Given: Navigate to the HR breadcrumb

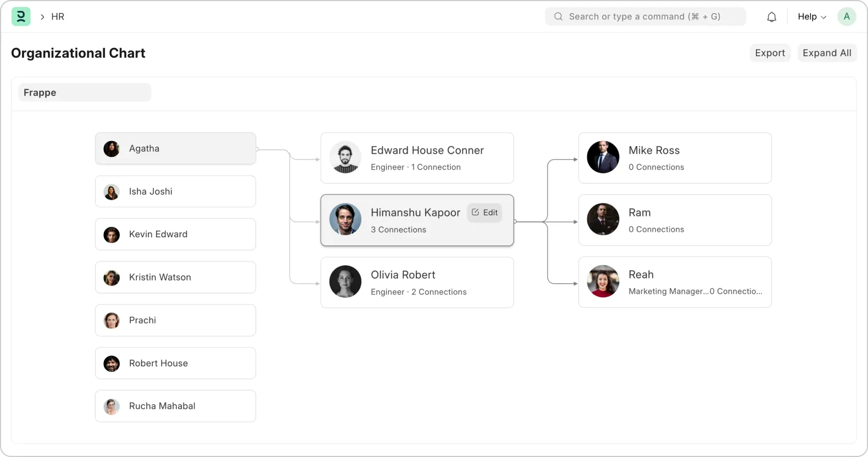Looking at the screenshot, I should coord(58,16).
